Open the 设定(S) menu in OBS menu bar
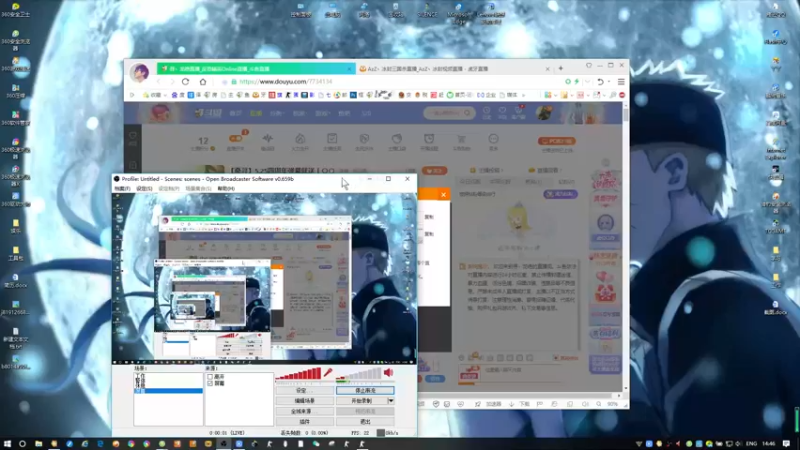The width and height of the screenshot is (800, 450). [144, 189]
